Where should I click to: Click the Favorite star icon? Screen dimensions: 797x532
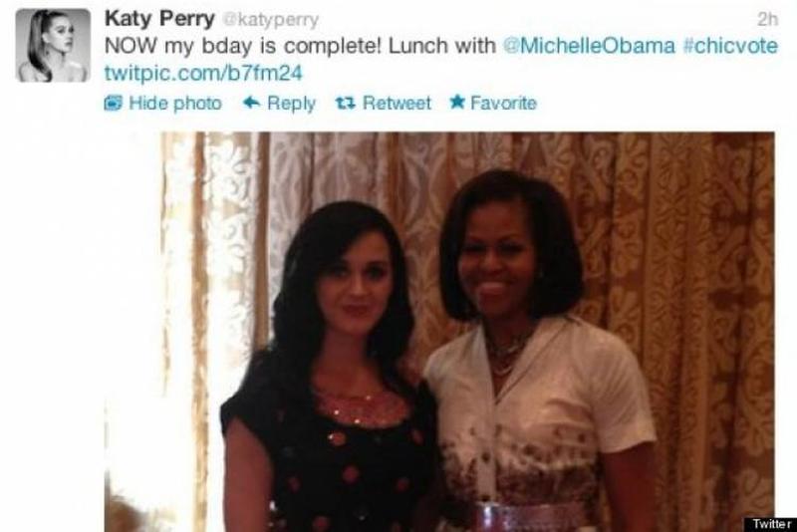click(457, 102)
